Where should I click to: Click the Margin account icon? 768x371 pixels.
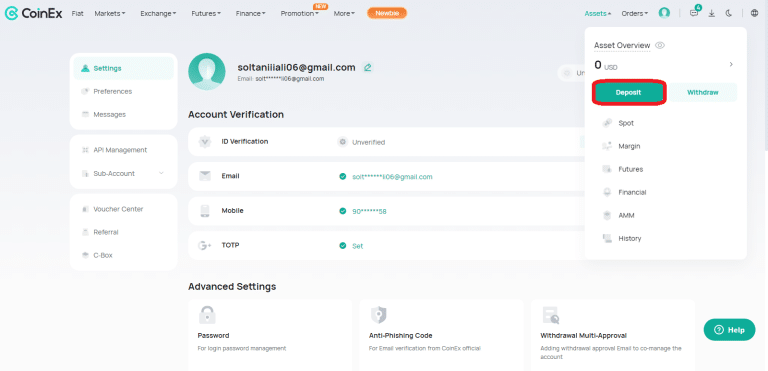tap(607, 146)
